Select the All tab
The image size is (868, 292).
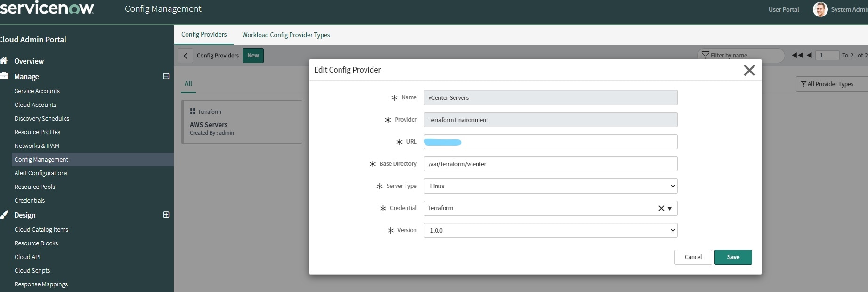tap(188, 83)
